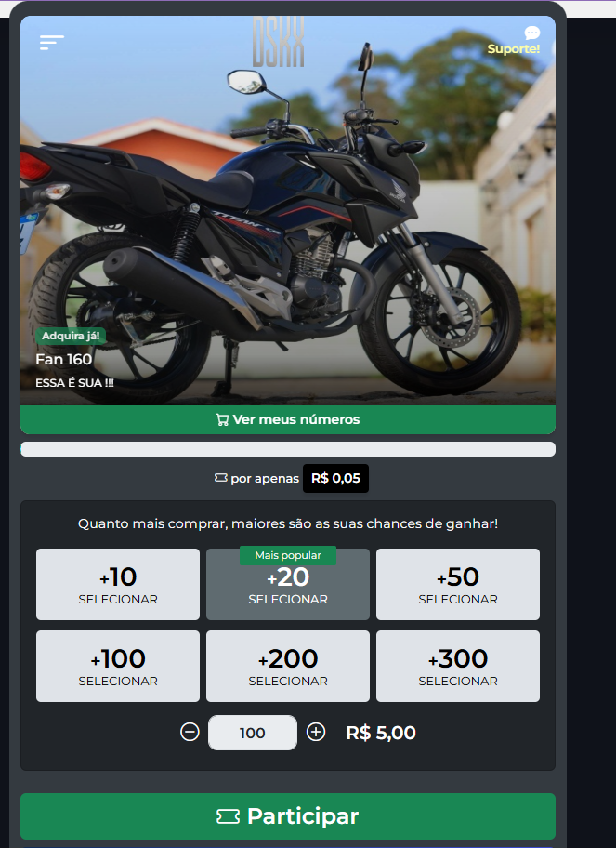616x848 pixels.
Task: Open the Suporte chat bubble icon
Action: tap(531, 33)
